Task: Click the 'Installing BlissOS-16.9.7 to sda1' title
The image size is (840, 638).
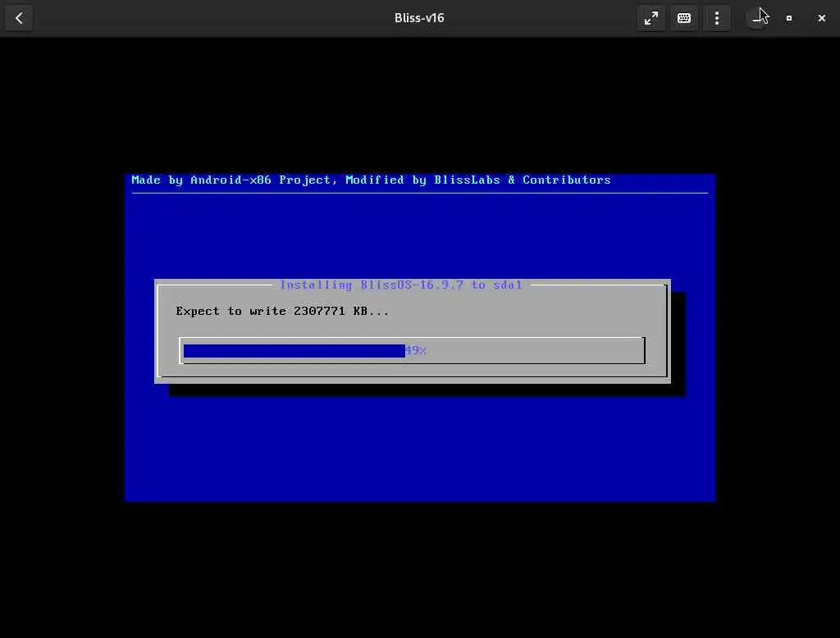Action: pyautogui.click(x=400, y=285)
